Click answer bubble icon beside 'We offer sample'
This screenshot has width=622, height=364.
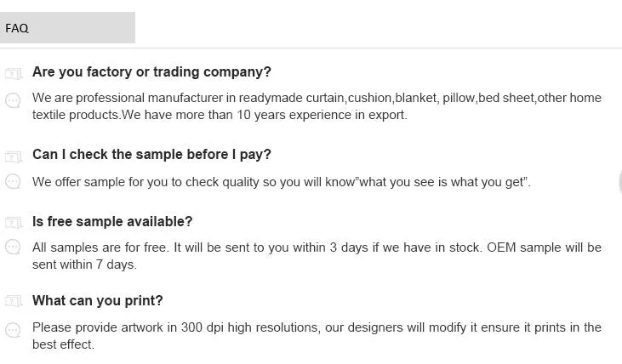click(13, 181)
